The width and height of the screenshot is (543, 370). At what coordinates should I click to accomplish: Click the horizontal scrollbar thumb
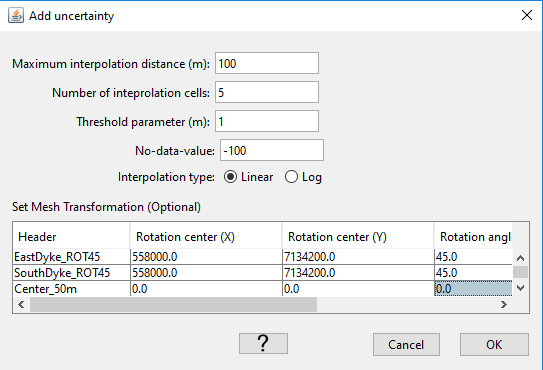tap(173, 305)
